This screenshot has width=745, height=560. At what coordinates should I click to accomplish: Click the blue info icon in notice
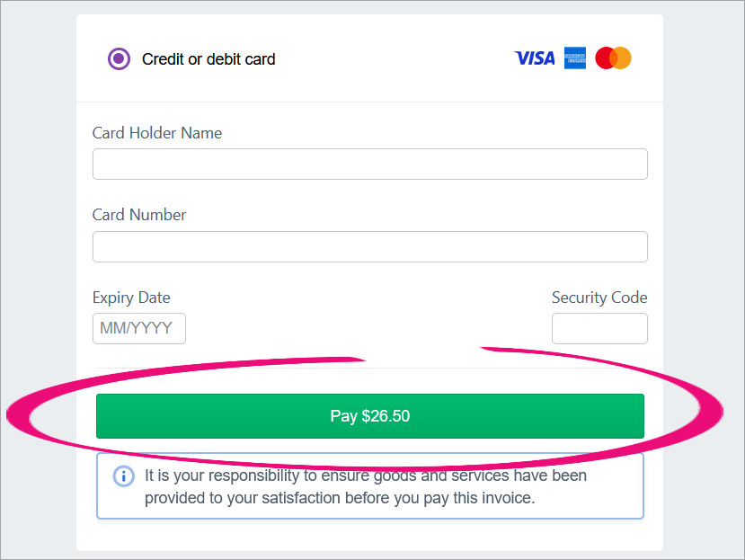pos(123,476)
